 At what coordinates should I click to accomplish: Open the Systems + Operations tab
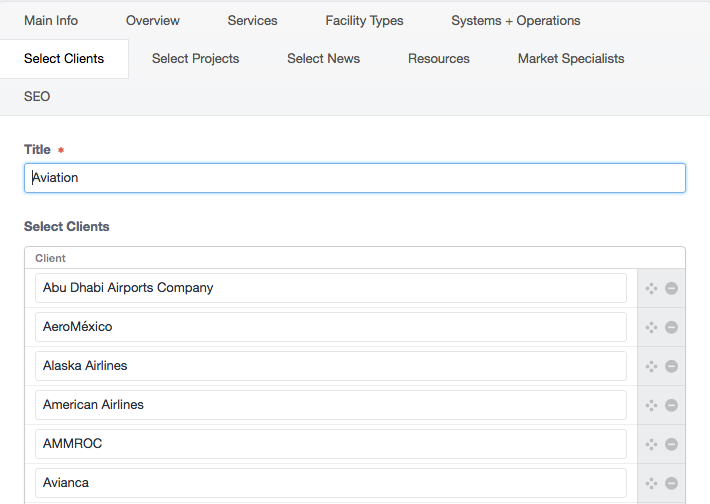(516, 21)
